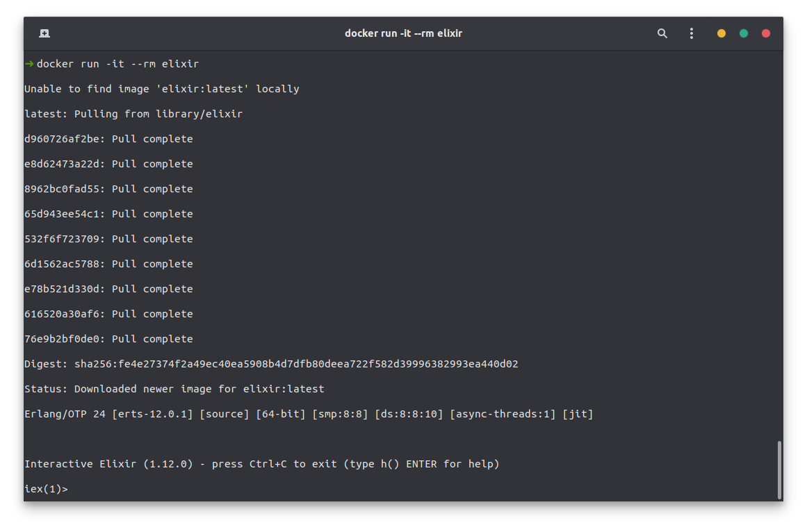807x532 pixels.
Task: Click the 'iex(1)>' prompt
Action: click(47, 490)
